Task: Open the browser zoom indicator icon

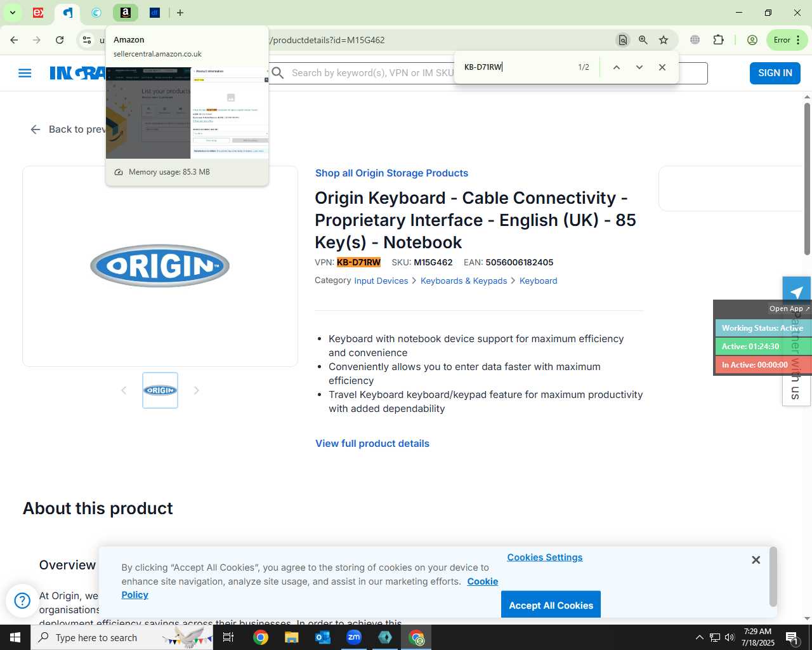Action: [x=643, y=40]
